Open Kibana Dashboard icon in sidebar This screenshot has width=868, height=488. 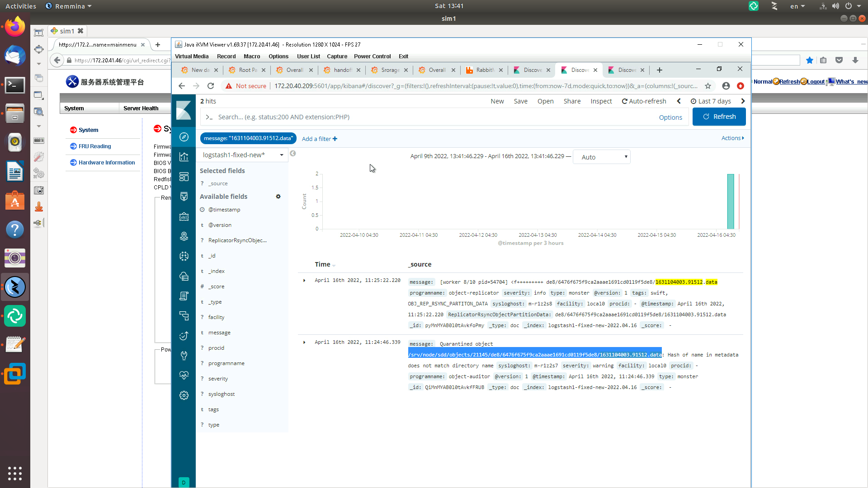click(184, 177)
